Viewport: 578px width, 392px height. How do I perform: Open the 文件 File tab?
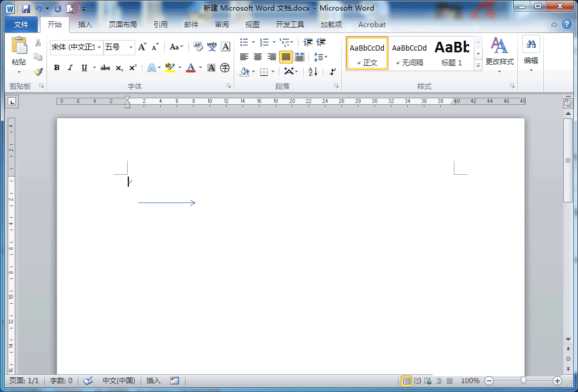(21, 25)
